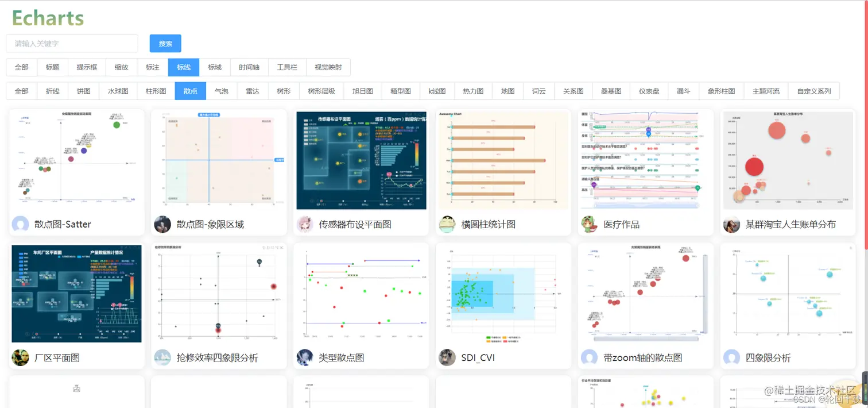The width and height of the screenshot is (868, 408).
Task: Click the author avatar of 厂区平面图
Action: click(x=20, y=357)
